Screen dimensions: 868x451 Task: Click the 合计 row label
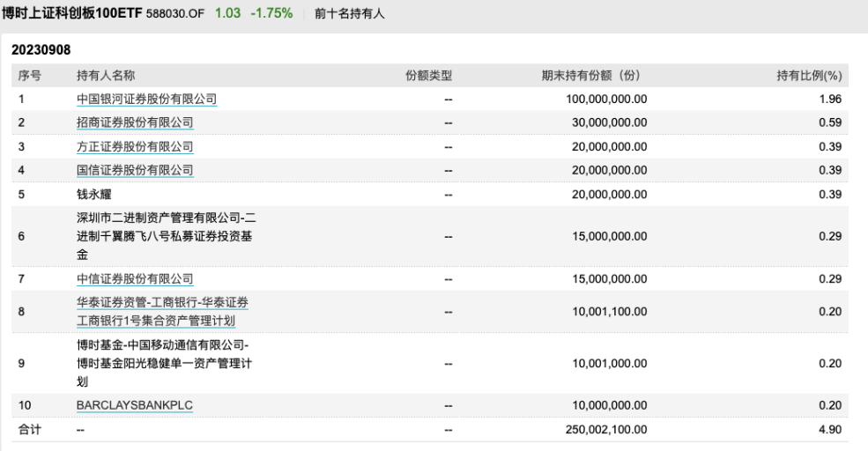pyautogui.click(x=29, y=429)
